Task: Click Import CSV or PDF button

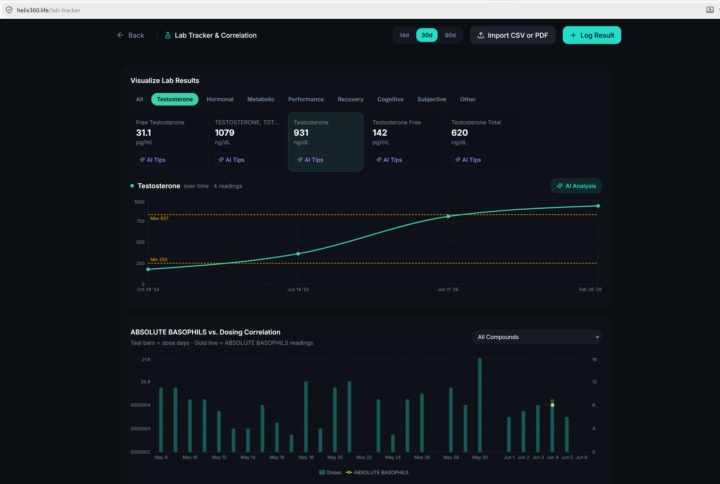Action: [x=513, y=35]
